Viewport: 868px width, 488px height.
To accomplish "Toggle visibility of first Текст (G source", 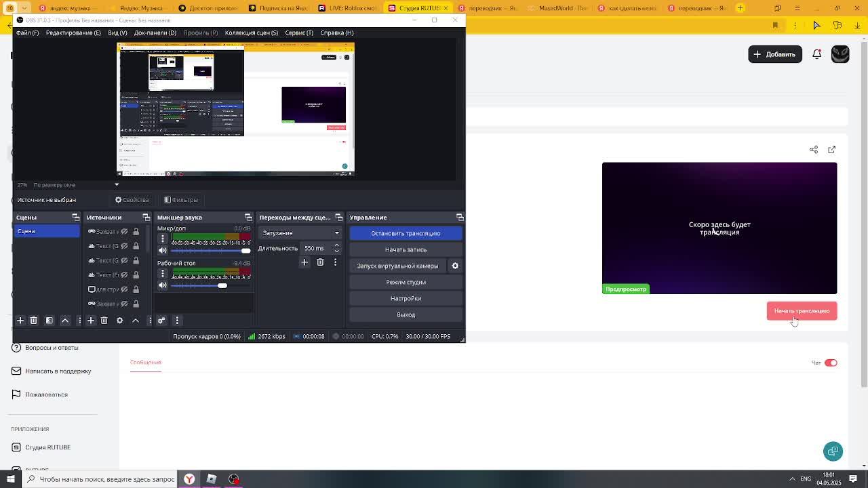I will [x=124, y=246].
